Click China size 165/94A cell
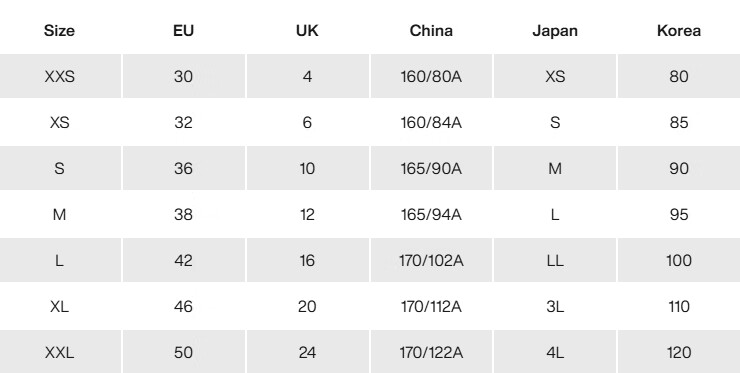This screenshot has height=373, width=740. [431, 214]
